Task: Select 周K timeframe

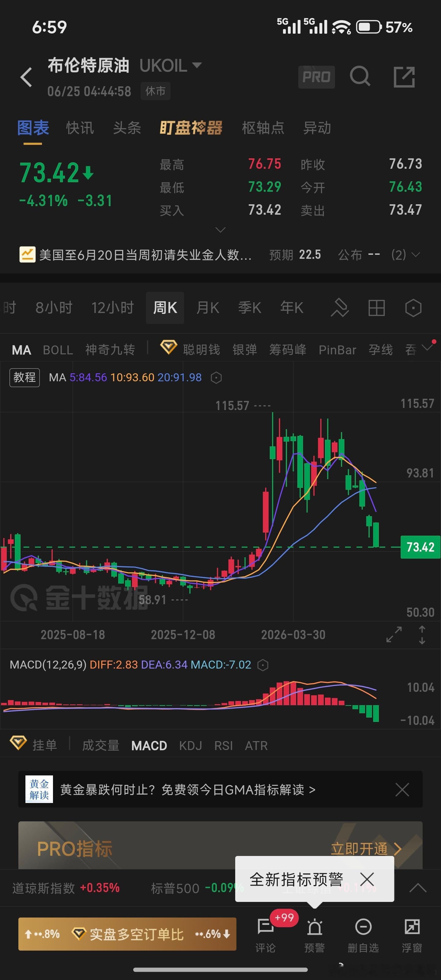Action: pyautogui.click(x=165, y=308)
